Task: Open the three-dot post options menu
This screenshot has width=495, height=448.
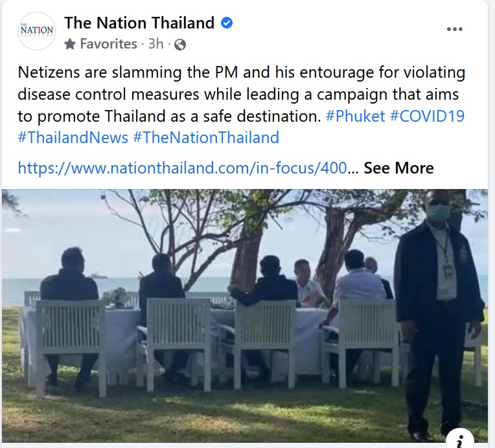Action: click(x=455, y=29)
